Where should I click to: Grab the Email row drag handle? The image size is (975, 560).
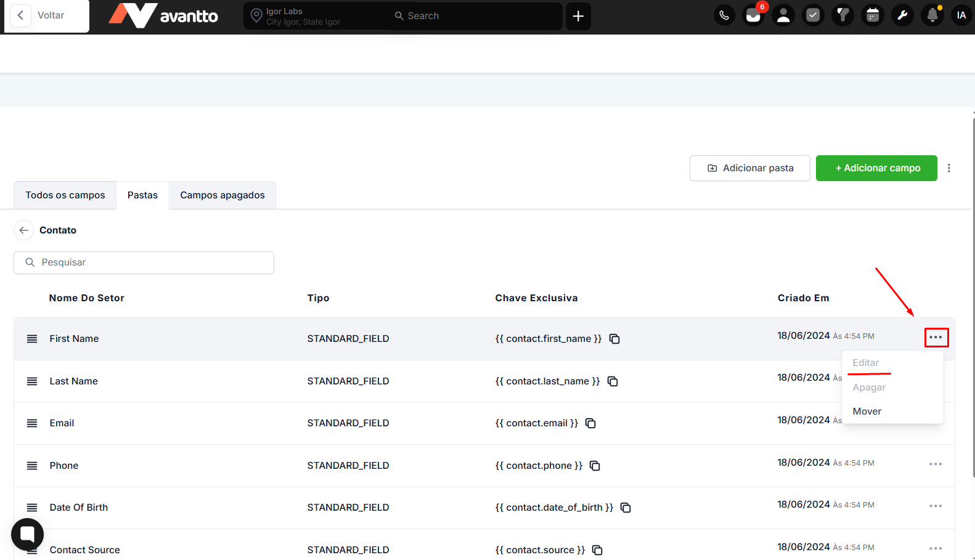click(32, 423)
